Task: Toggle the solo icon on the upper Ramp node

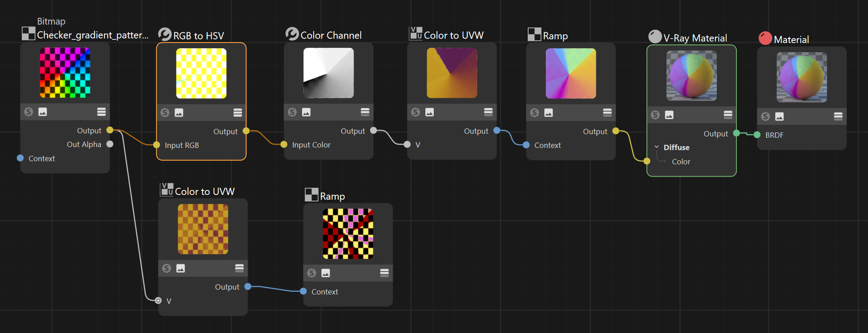Action: (535, 113)
